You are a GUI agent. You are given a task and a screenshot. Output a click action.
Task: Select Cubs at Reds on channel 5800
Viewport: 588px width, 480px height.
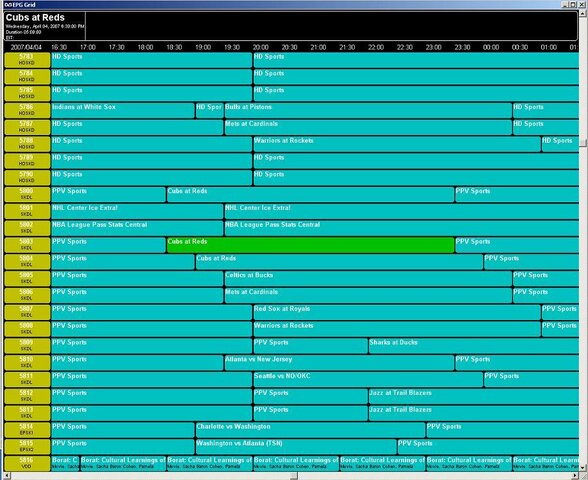coord(310,195)
